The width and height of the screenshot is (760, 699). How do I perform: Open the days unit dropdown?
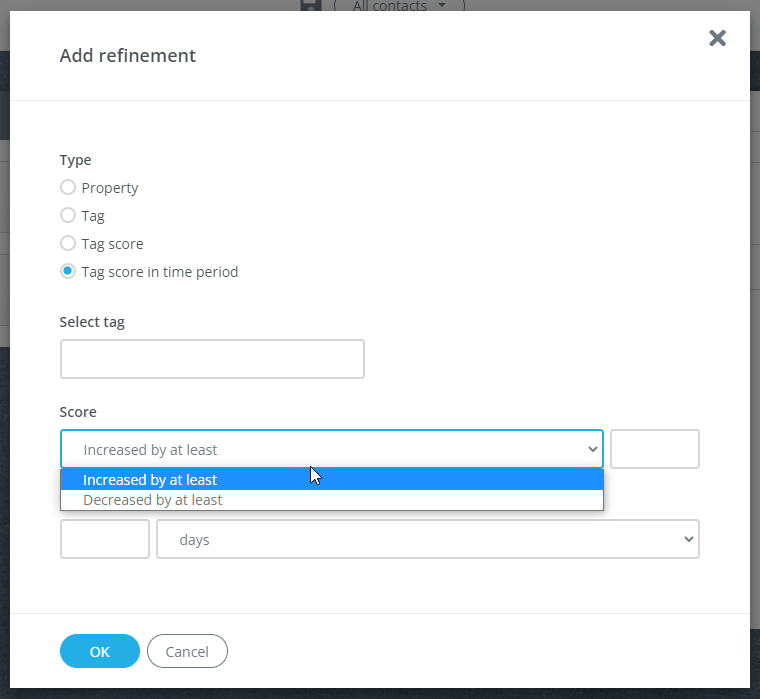tap(428, 539)
